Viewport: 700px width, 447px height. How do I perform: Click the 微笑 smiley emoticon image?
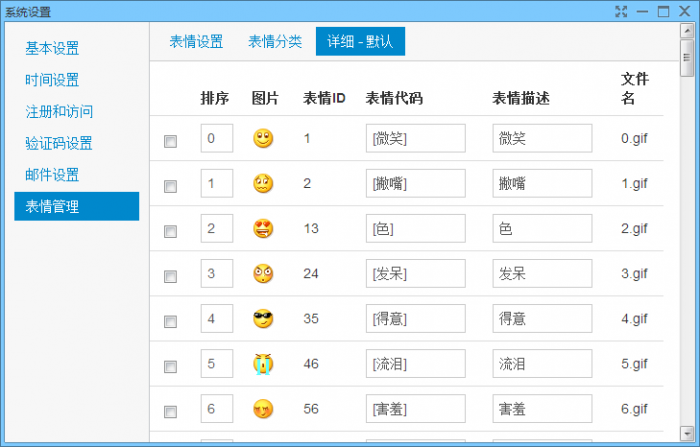click(263, 138)
